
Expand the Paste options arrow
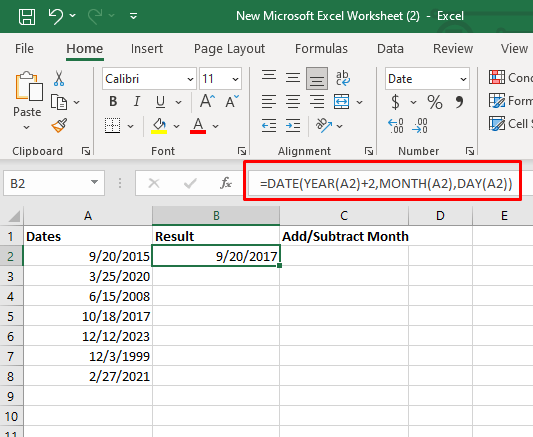click(27, 127)
